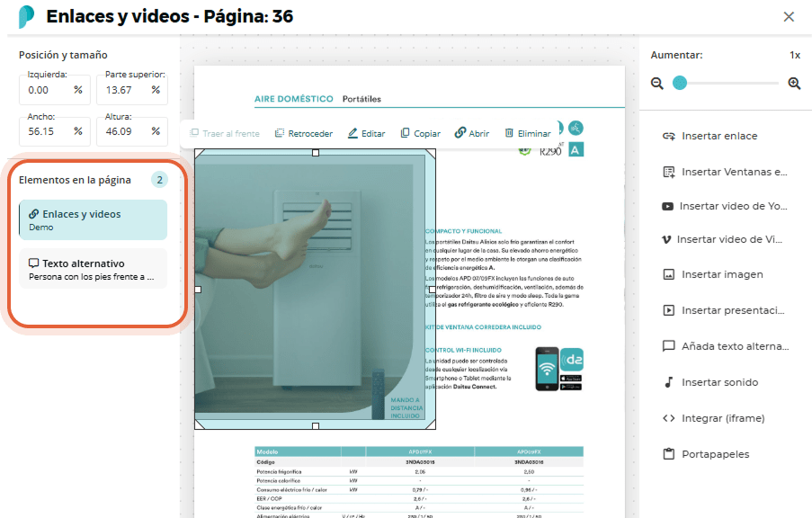Choose Insertar video de YouTube
Image resolution: width=812 pixels, height=518 pixels.
(726, 206)
